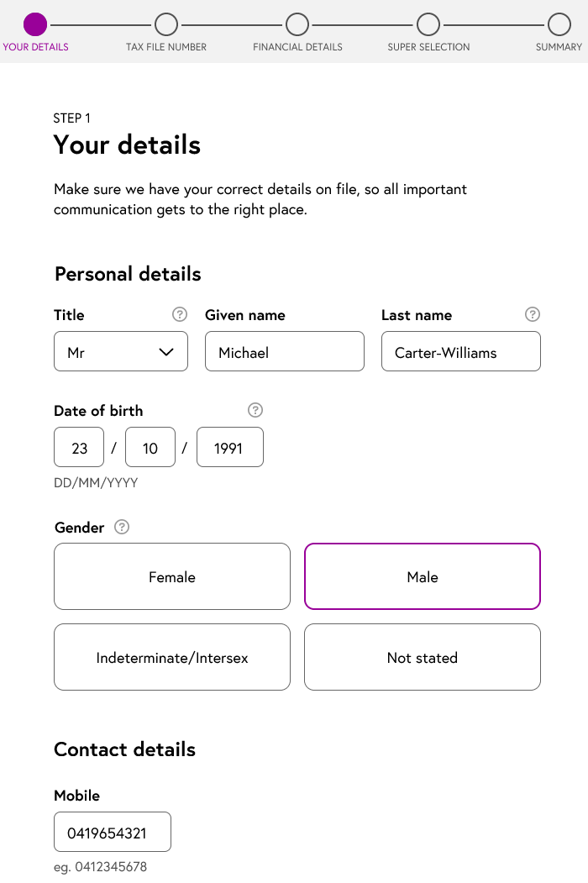Go to Summary step circle
This screenshot has width=588, height=883.
point(559,24)
